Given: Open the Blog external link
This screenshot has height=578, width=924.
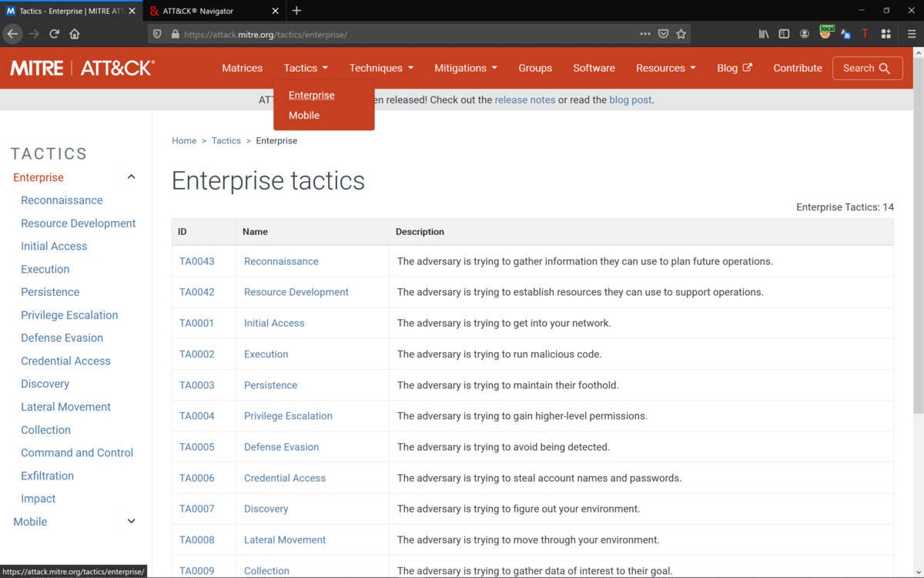Looking at the screenshot, I should [735, 68].
